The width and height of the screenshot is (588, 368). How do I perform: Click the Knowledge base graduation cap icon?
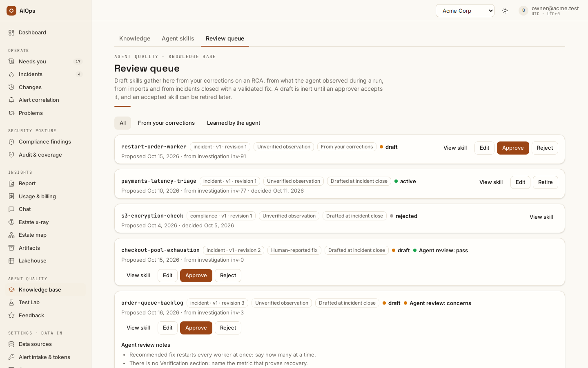tap(11, 289)
